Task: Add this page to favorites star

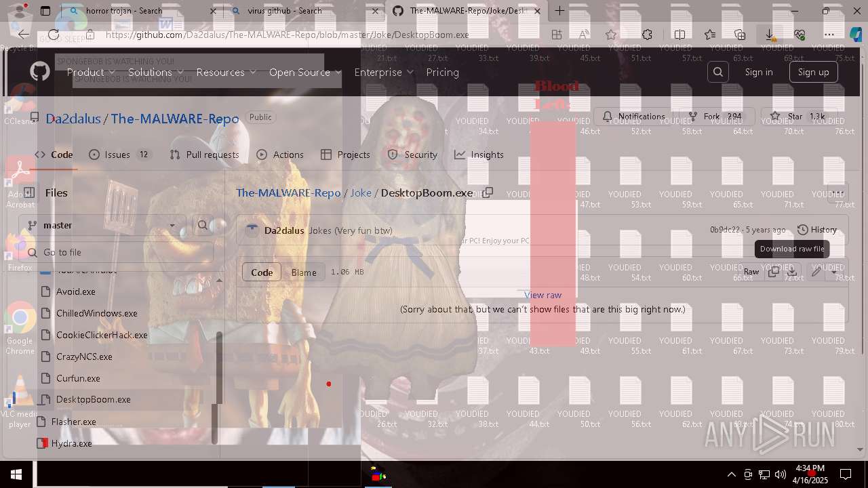Action: [611, 35]
